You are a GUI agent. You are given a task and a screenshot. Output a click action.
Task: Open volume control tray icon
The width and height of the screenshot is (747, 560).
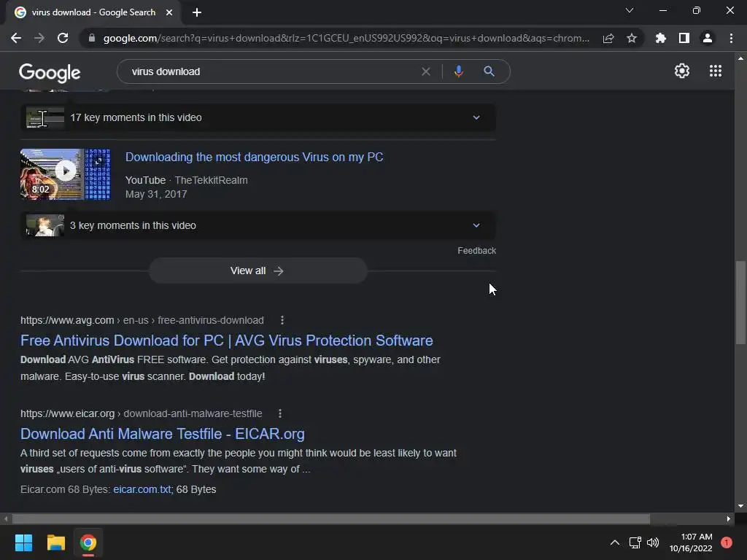coord(653,542)
